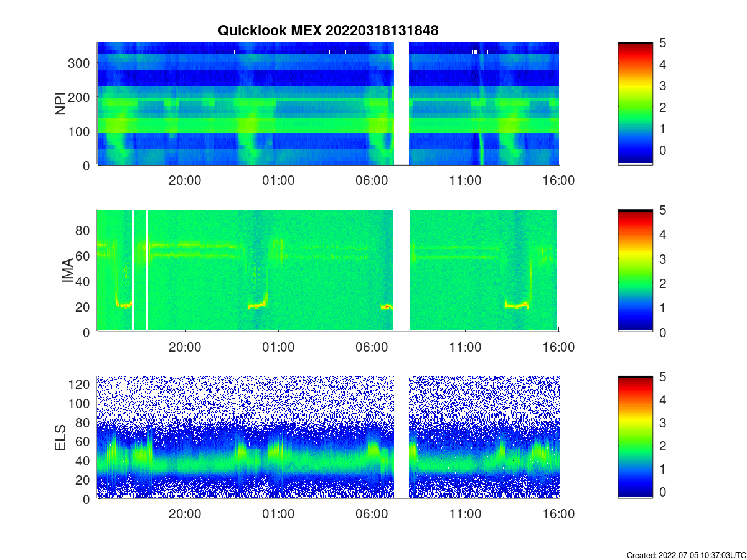Click the 2 label on ELS colorbar
Image resolution: width=747 pixels, height=560 pixels.
pos(663,446)
